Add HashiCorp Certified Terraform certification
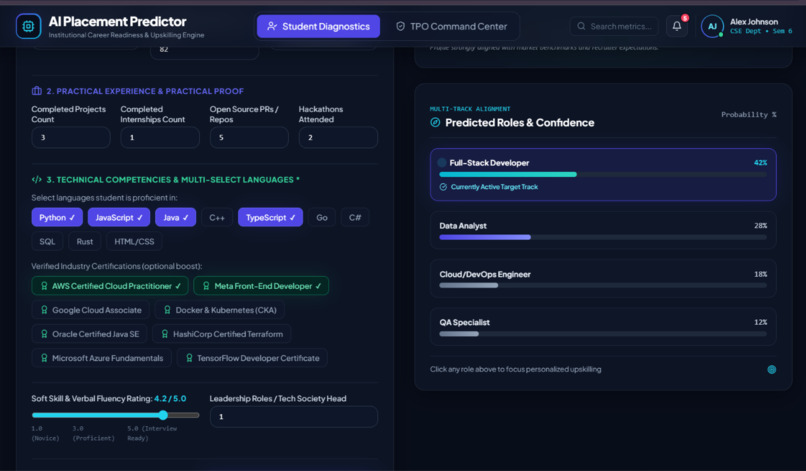Image resolution: width=806 pixels, height=471 pixels. point(222,334)
